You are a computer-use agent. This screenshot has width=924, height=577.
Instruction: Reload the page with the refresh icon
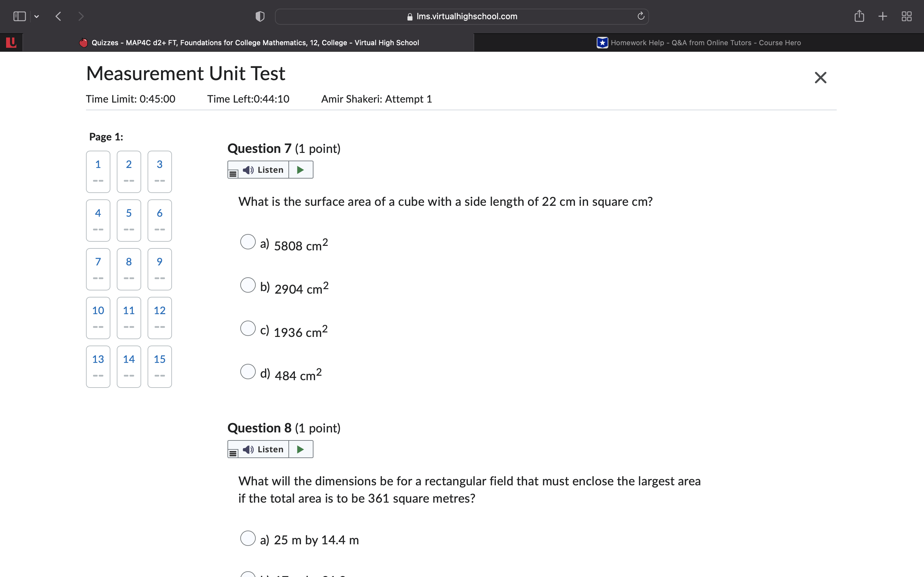point(640,16)
